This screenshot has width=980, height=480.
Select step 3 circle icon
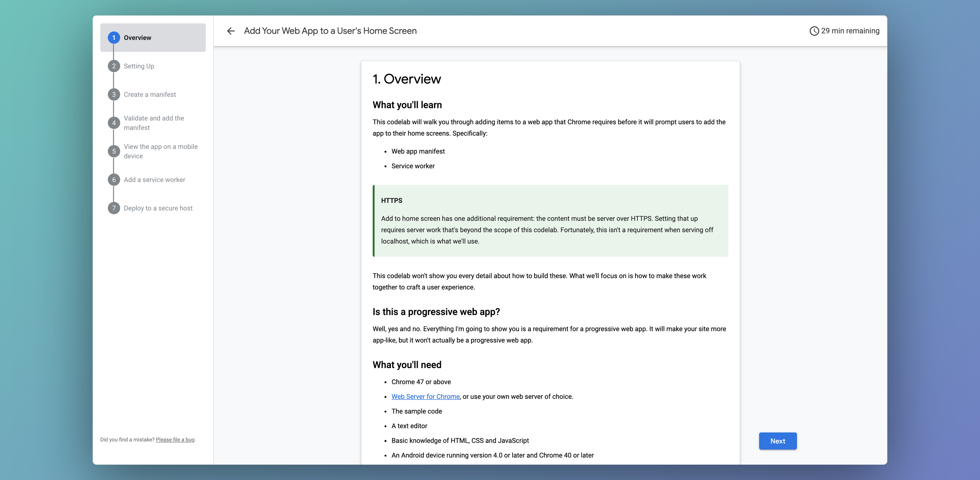[114, 95]
